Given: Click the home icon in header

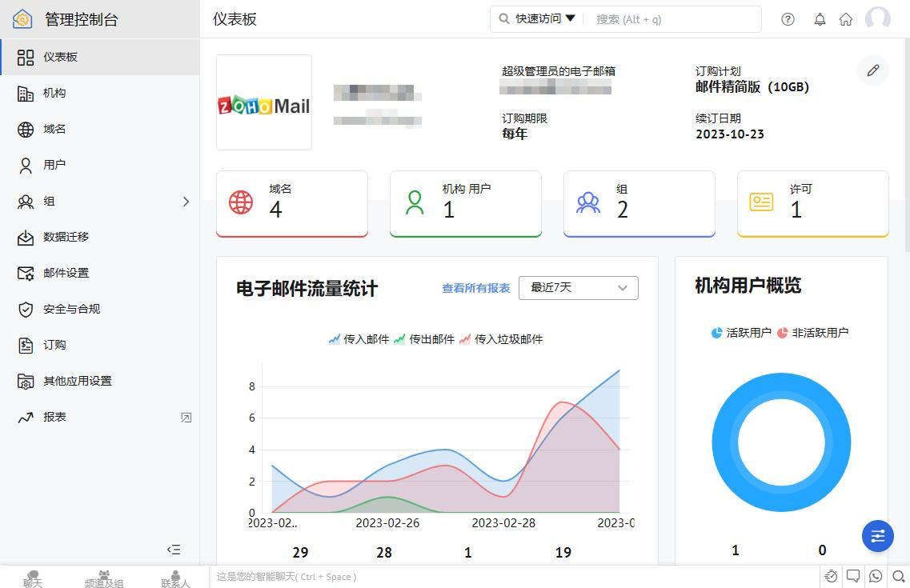Looking at the screenshot, I should click(845, 19).
